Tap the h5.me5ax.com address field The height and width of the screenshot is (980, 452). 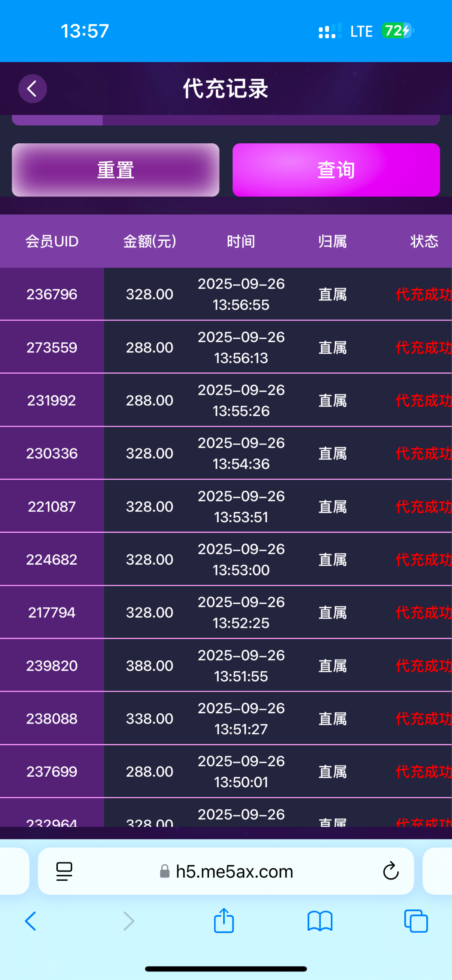(x=234, y=871)
